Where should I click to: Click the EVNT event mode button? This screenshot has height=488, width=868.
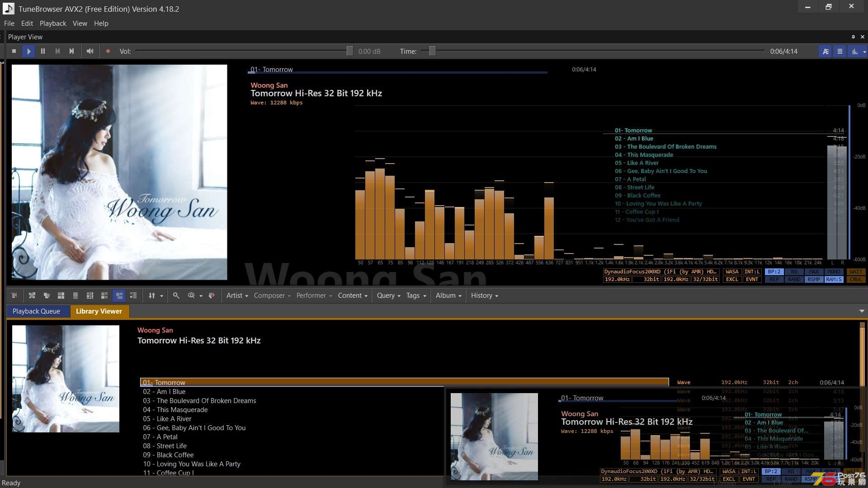click(752, 280)
